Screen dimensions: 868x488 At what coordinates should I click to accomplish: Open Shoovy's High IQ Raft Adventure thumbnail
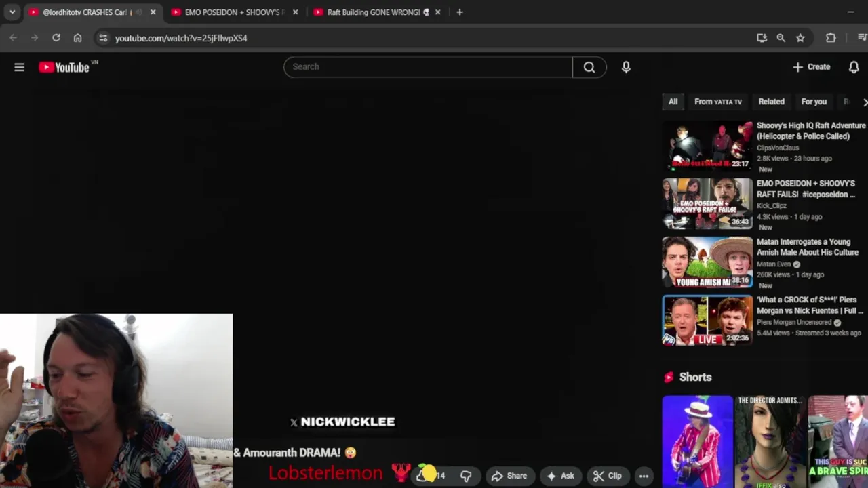[x=707, y=146]
